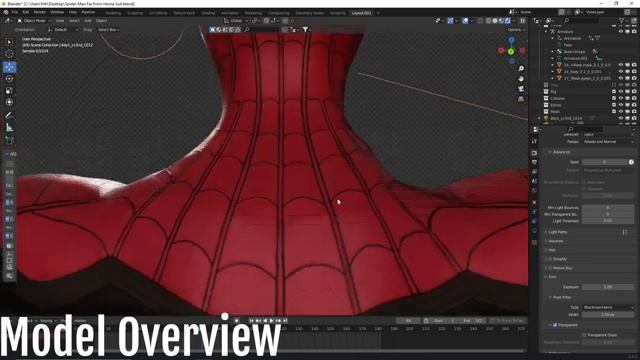
Task: Open the viewport Select menu
Action: [x=74, y=20]
